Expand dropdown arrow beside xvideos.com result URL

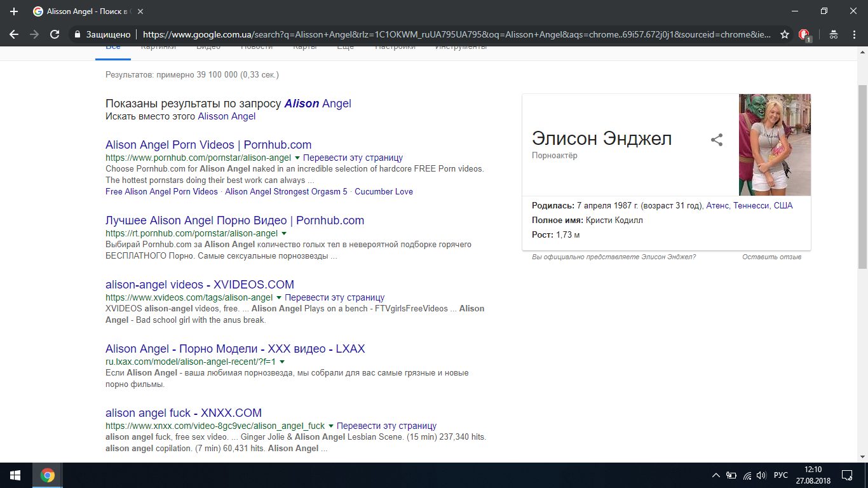(278, 297)
